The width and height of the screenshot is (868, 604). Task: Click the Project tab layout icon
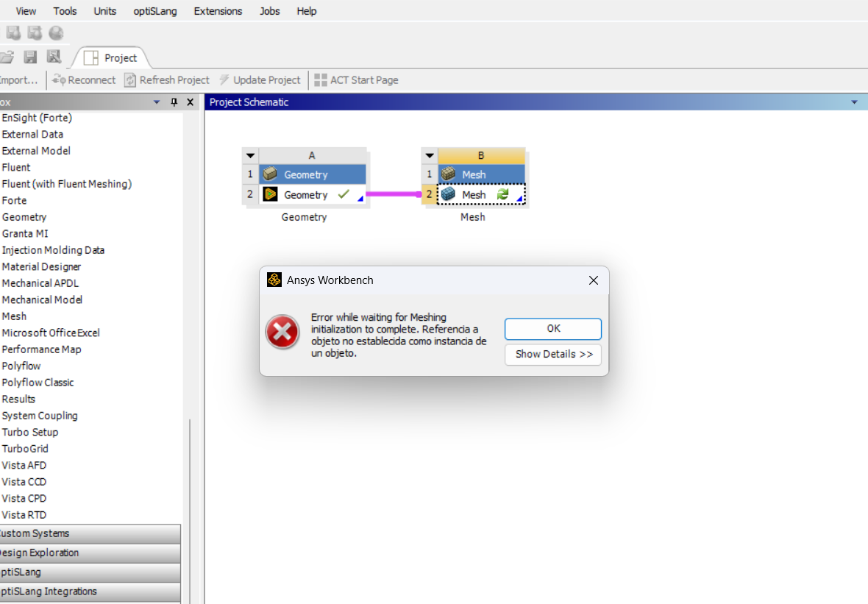(90, 57)
